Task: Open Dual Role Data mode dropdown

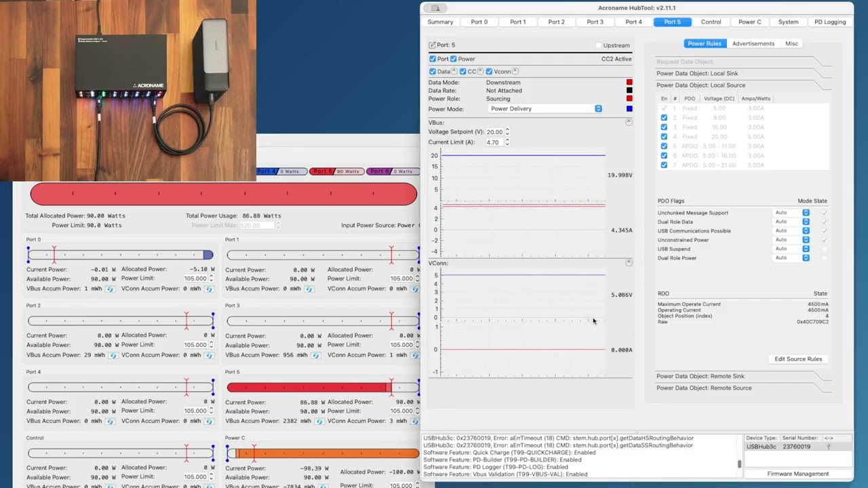Action: 792,222
